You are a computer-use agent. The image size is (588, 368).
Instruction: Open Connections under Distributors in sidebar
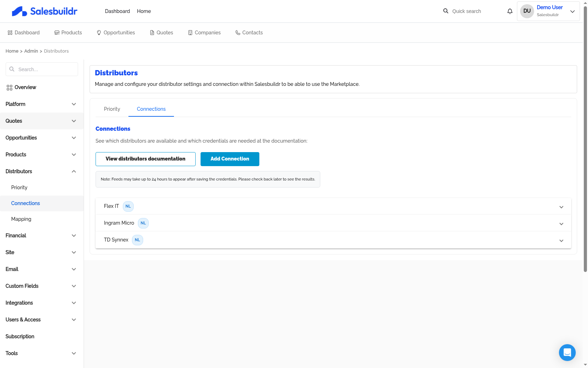click(26, 203)
